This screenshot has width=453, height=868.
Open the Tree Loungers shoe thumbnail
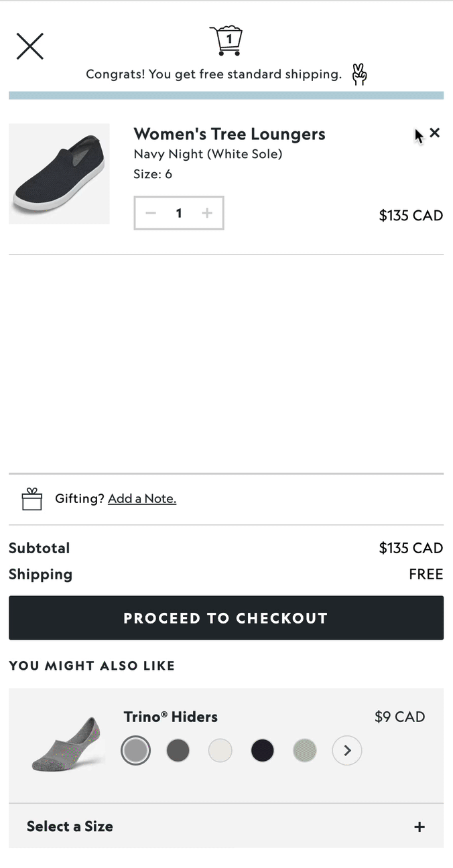click(59, 173)
